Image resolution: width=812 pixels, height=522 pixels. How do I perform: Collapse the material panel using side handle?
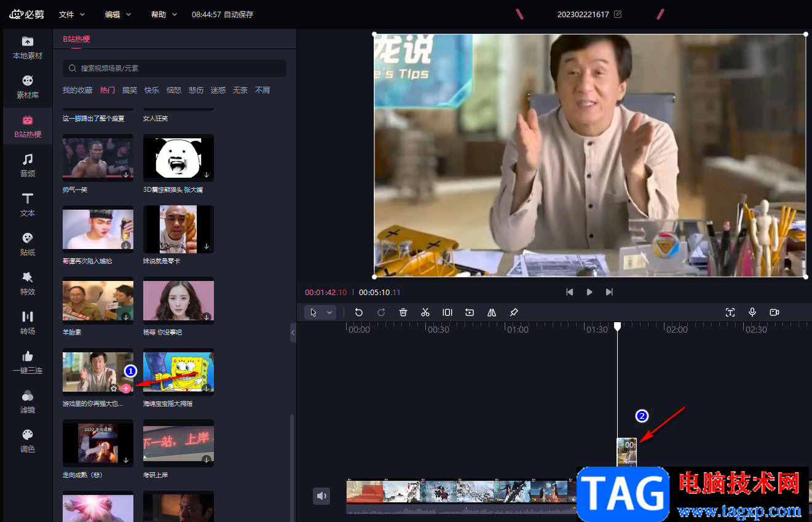293,332
